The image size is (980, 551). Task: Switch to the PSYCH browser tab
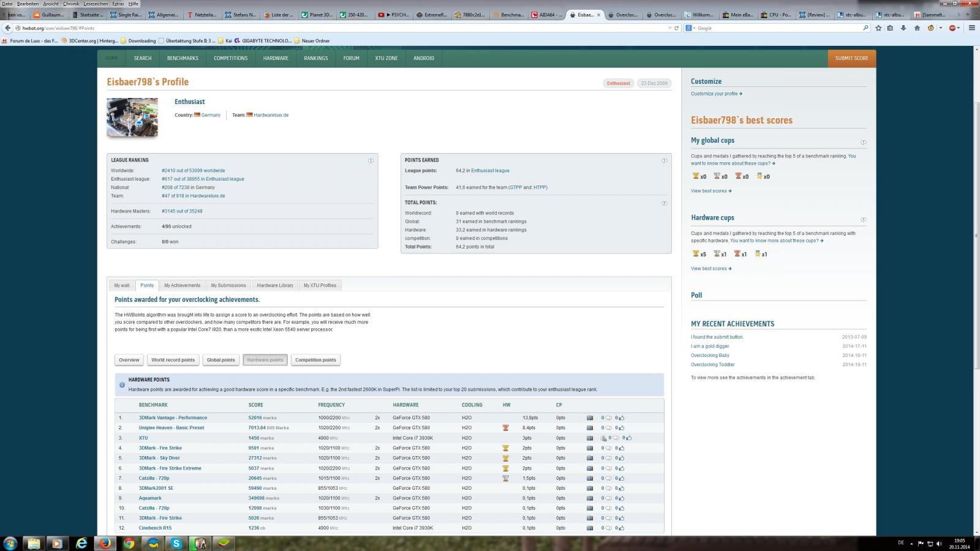(393, 15)
